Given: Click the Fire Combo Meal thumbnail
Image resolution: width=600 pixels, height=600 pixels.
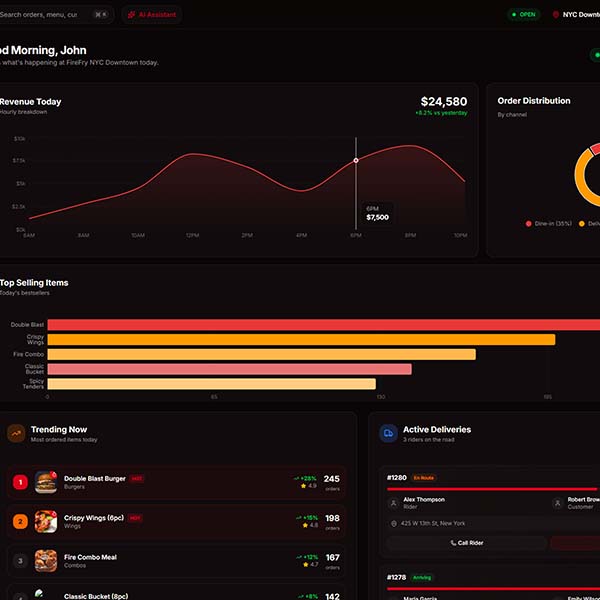Looking at the screenshot, I should click(x=46, y=561).
